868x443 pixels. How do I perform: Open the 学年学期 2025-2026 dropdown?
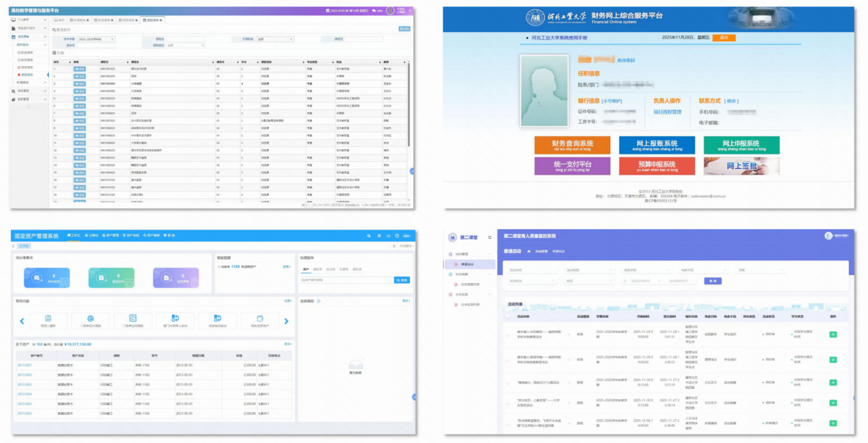96,39
